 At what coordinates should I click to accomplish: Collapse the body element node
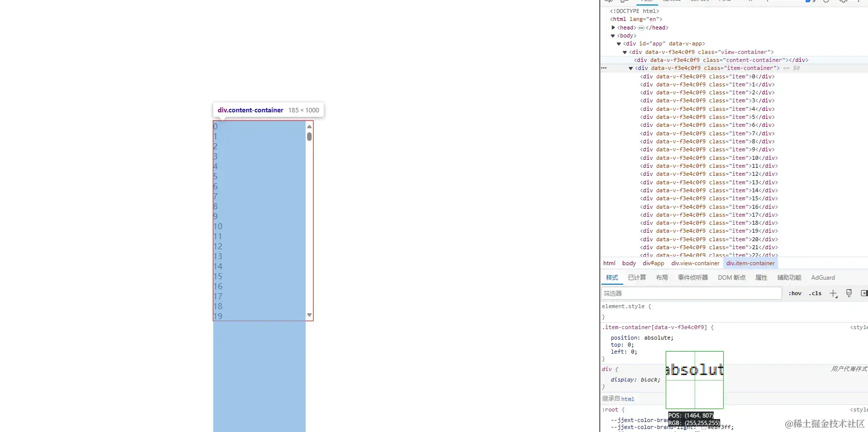pyautogui.click(x=613, y=36)
